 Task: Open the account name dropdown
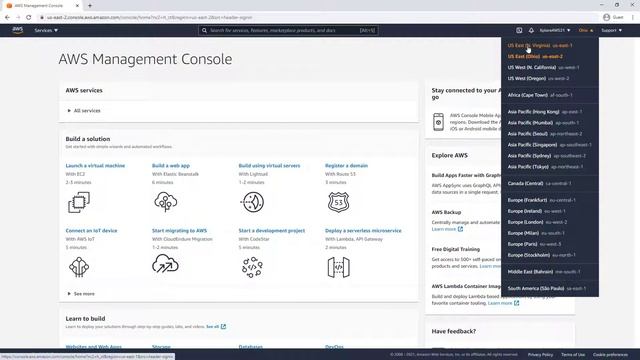click(x=555, y=30)
